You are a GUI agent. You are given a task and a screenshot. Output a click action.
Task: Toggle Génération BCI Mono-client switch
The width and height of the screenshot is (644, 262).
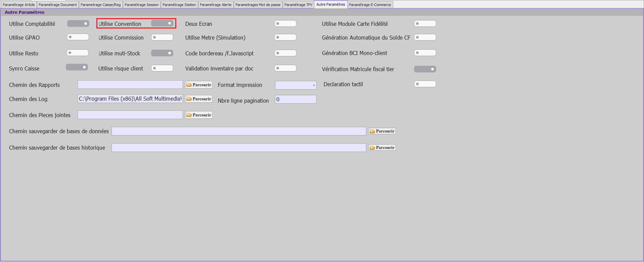click(x=425, y=53)
